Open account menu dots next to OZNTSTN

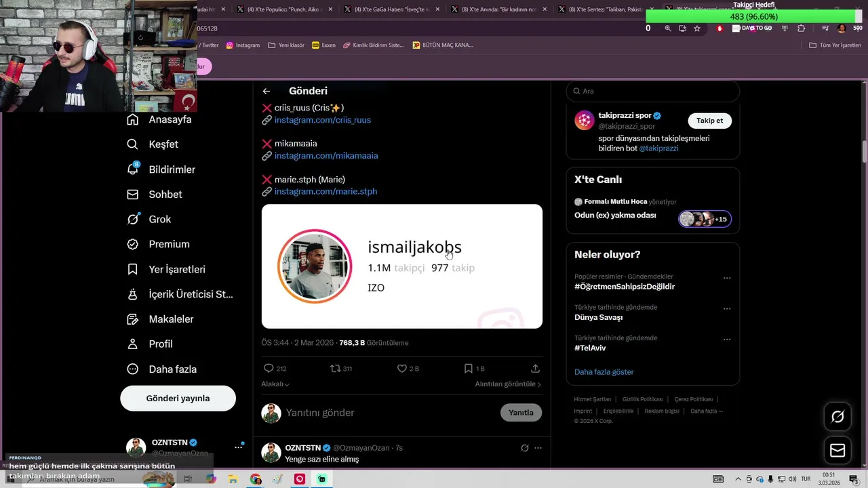click(x=238, y=447)
